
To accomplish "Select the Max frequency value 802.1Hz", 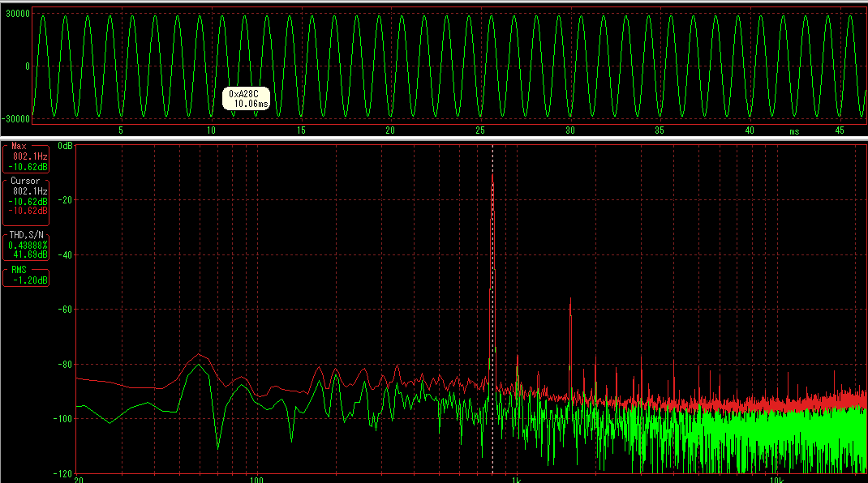I will point(30,156).
